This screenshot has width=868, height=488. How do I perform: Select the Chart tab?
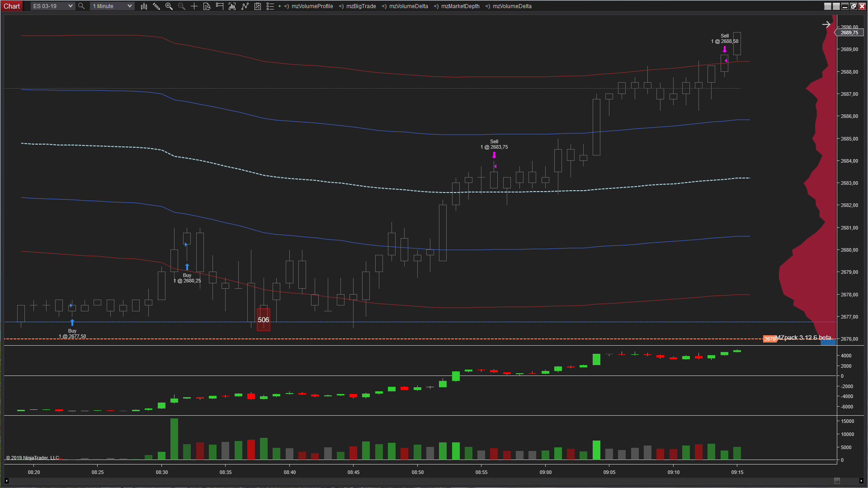[x=12, y=6]
